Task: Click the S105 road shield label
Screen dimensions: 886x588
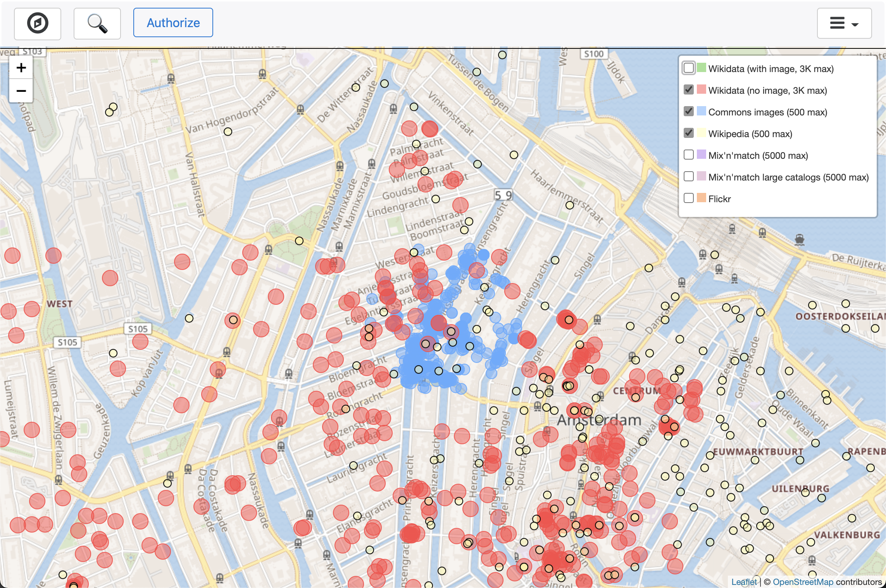Action: [x=138, y=329]
